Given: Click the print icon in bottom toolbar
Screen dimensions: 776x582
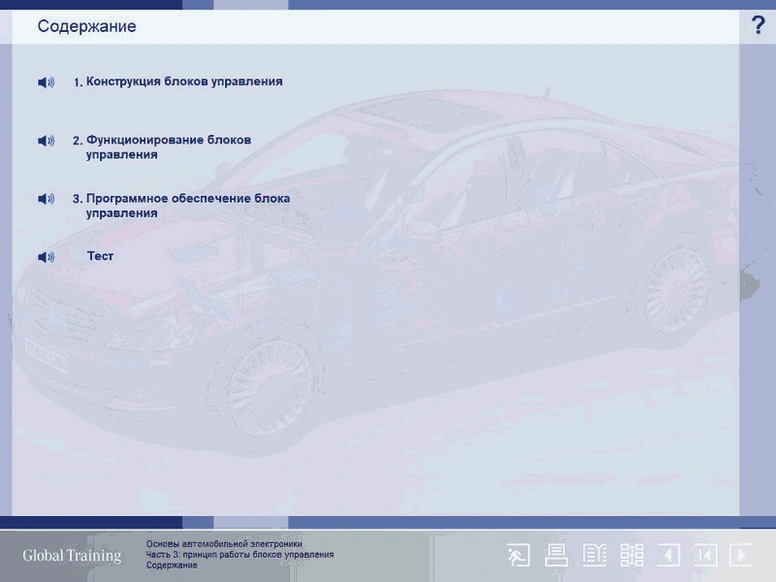Looking at the screenshot, I should 556,555.
